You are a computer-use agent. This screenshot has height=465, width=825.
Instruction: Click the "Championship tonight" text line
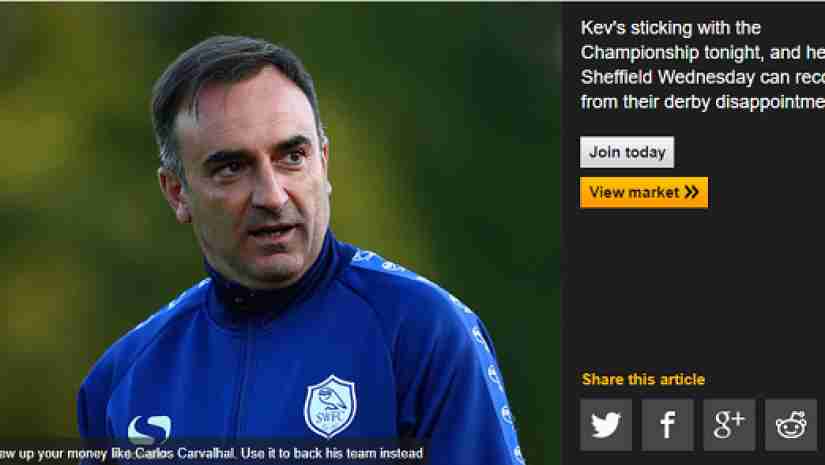[x=702, y=53]
